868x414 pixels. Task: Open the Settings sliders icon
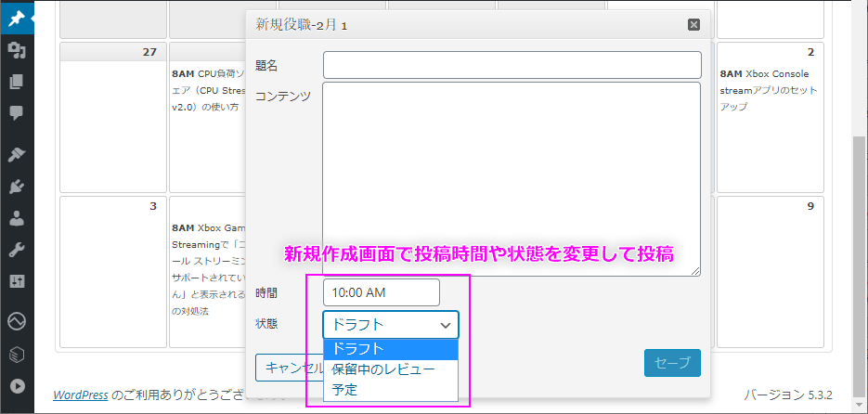pos(17,281)
